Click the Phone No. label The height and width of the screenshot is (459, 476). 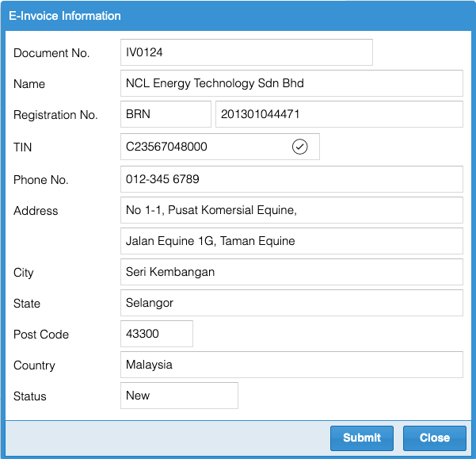[x=40, y=180]
